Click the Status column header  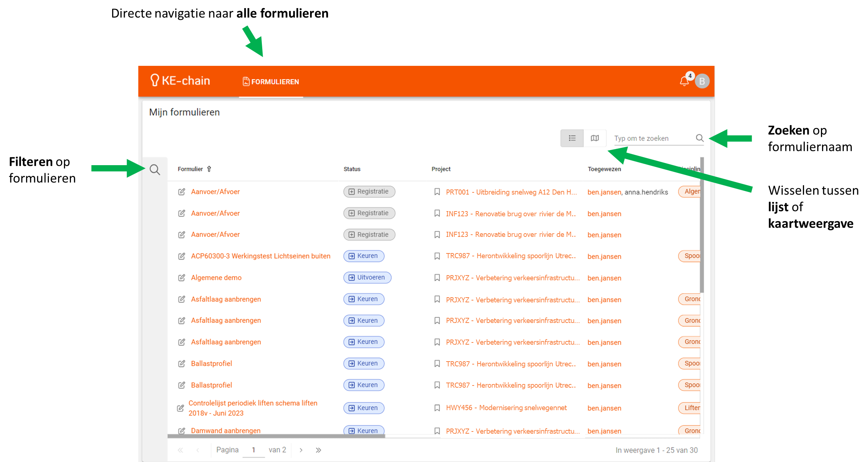point(352,169)
